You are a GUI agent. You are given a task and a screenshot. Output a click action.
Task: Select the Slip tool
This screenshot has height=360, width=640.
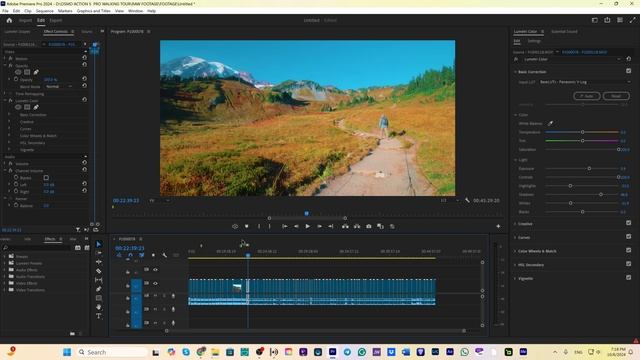tap(99, 280)
